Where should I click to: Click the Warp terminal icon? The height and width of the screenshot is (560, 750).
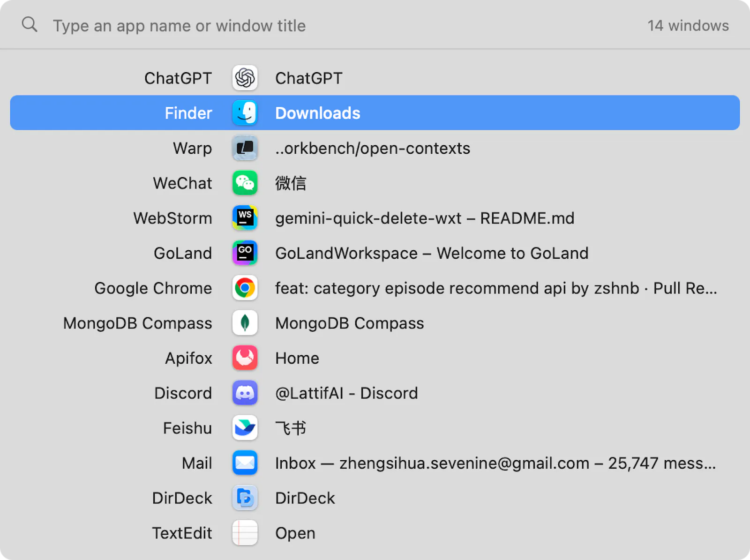(x=245, y=148)
